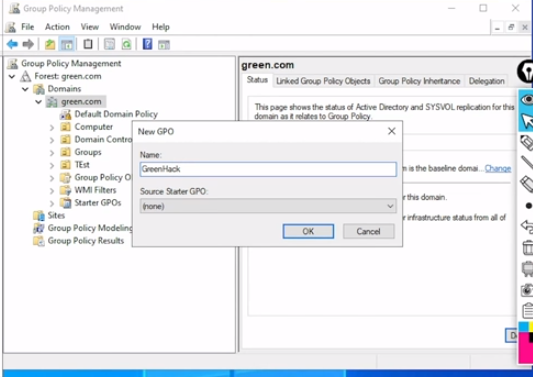Click the black dot size icon in annotation bar
Viewport: 533px width, 377px height.
tap(528, 206)
